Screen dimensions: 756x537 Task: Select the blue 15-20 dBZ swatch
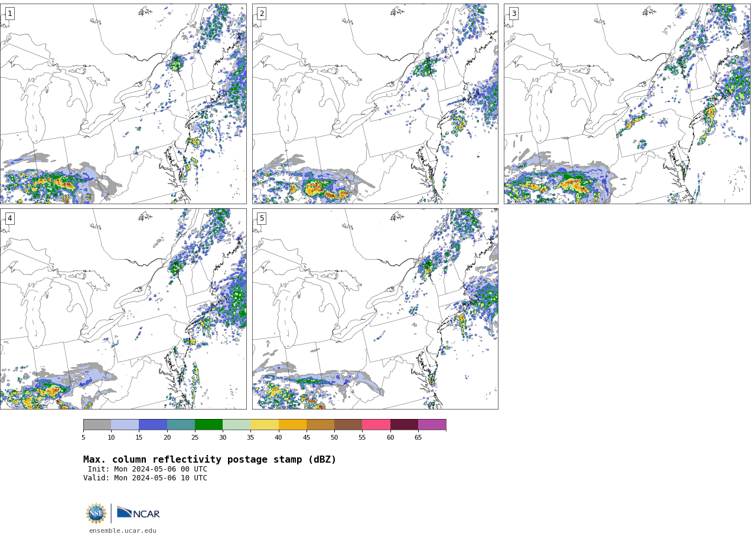coord(153,425)
